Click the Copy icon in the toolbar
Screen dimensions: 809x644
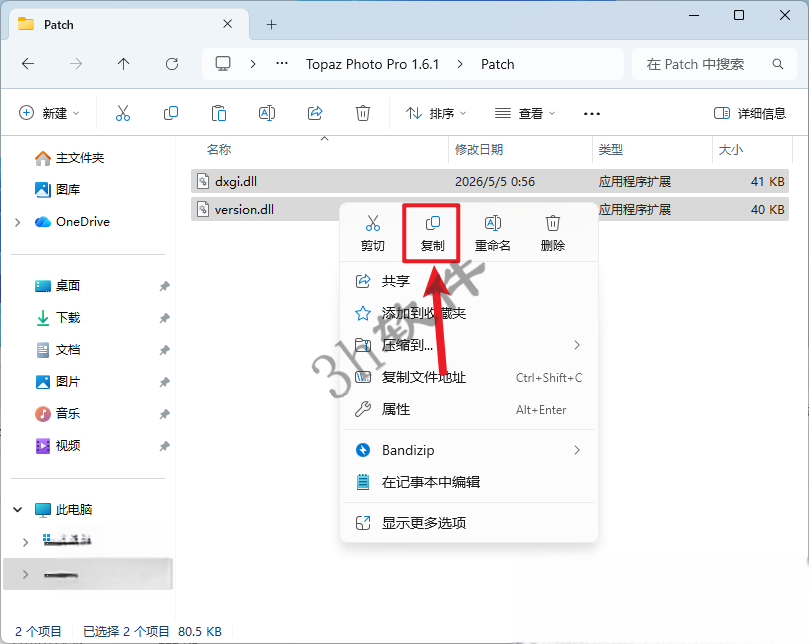(x=171, y=113)
